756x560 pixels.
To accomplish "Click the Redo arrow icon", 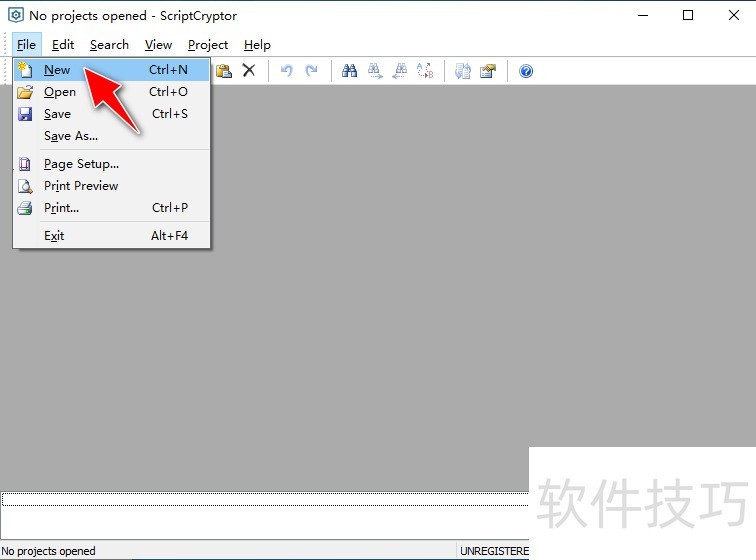I will pos(311,71).
